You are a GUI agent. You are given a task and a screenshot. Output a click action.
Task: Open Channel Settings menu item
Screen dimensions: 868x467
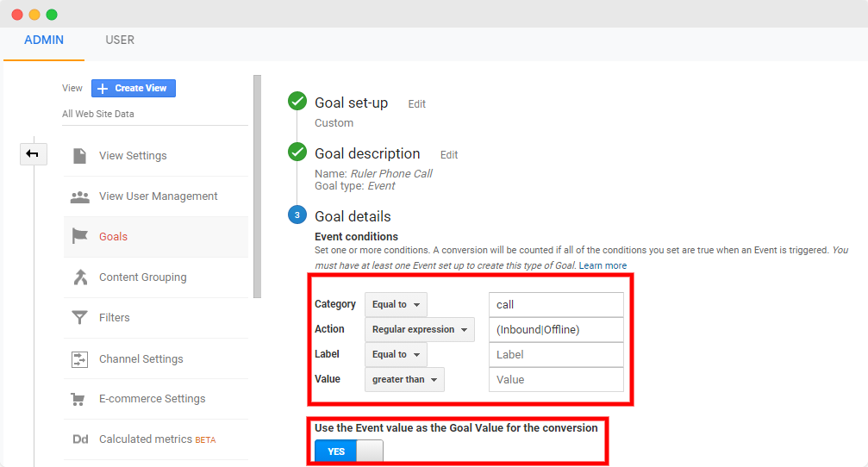(x=156, y=358)
